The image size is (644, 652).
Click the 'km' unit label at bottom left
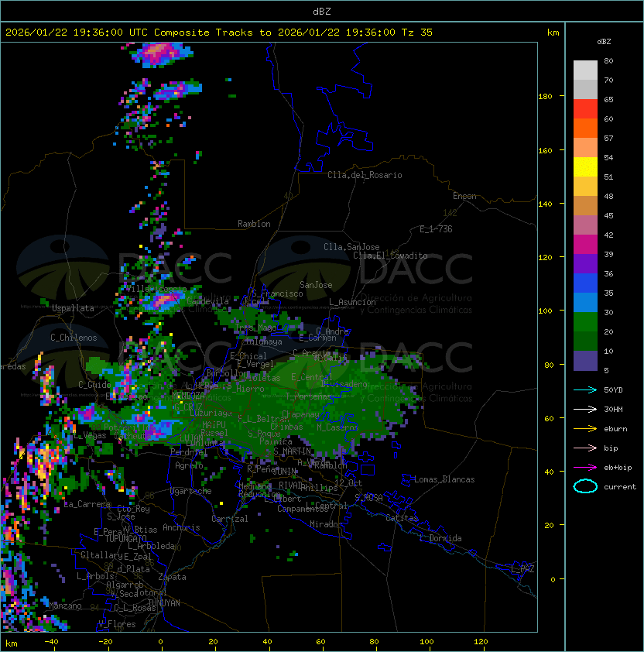12,643
